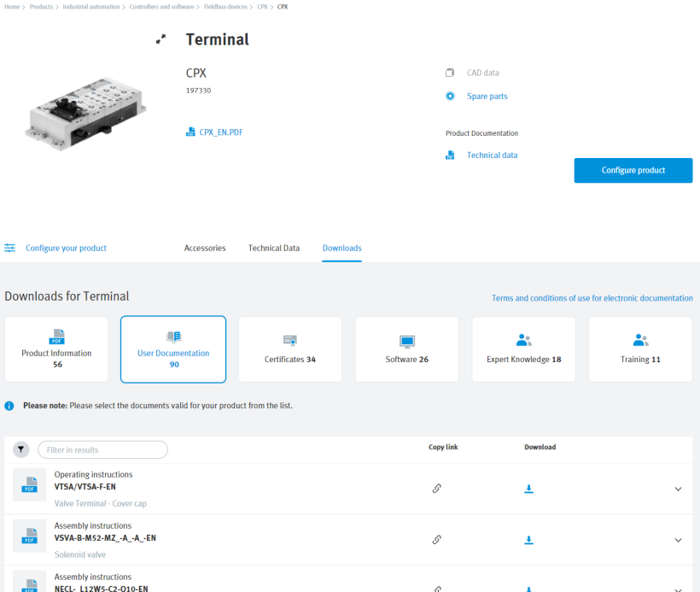Open terms and conditions for electronic documentation
This screenshot has height=592, width=700.
click(x=592, y=298)
